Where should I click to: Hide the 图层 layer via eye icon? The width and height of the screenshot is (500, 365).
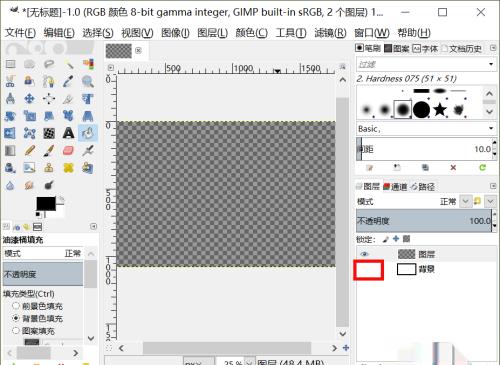click(365, 254)
